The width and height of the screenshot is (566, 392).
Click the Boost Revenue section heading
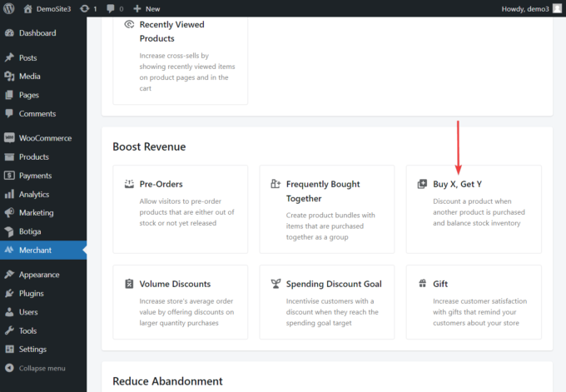149,146
